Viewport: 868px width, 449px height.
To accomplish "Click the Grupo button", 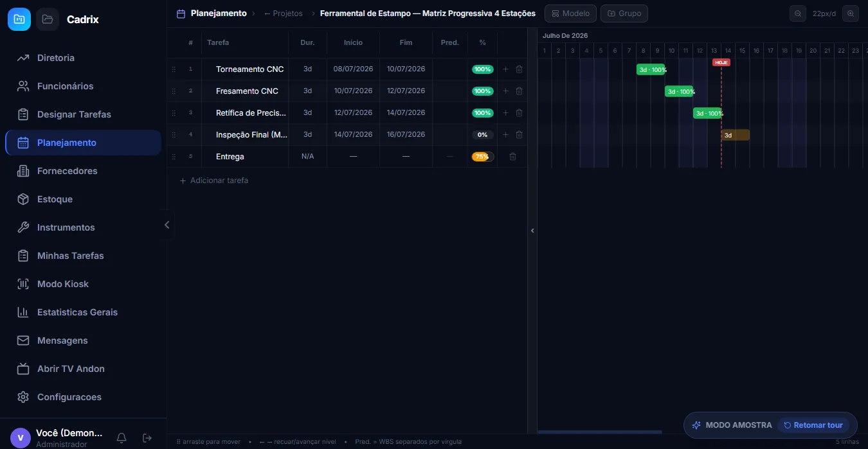I will (624, 13).
